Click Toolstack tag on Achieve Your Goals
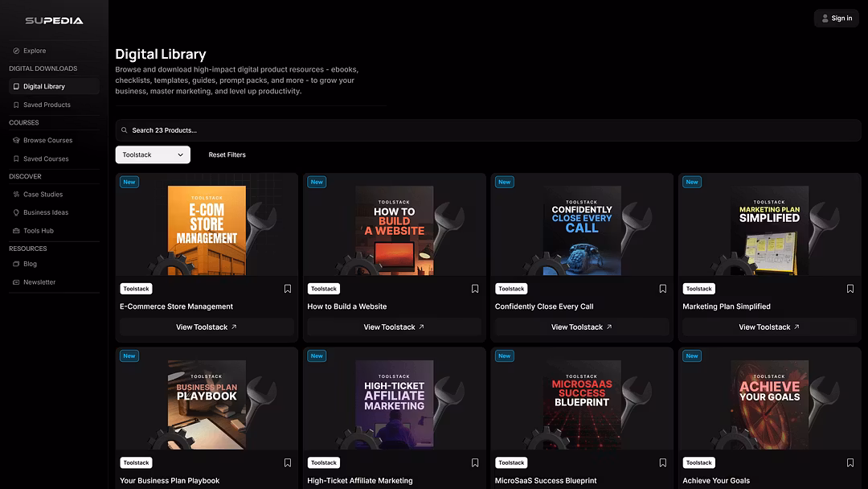Image resolution: width=868 pixels, height=489 pixels. (x=699, y=462)
